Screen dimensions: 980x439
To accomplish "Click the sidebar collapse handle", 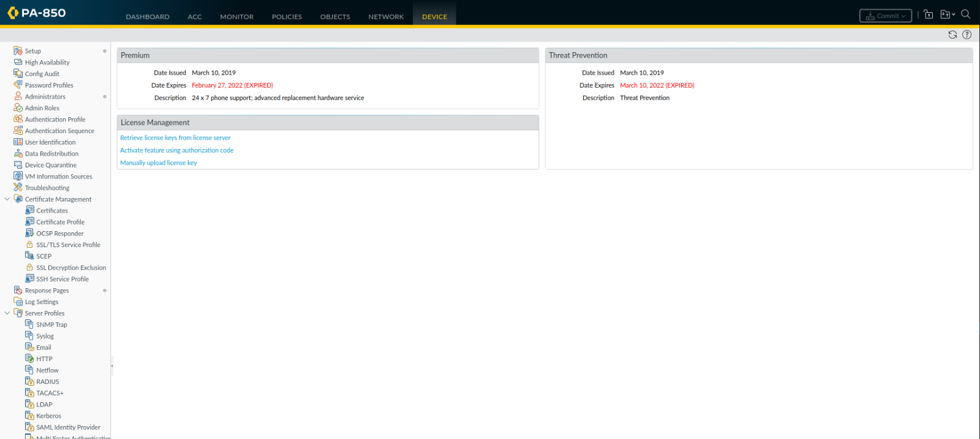I will [x=112, y=366].
